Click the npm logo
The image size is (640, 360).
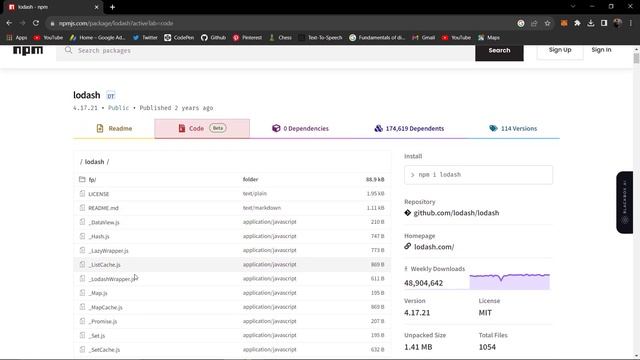[28, 51]
